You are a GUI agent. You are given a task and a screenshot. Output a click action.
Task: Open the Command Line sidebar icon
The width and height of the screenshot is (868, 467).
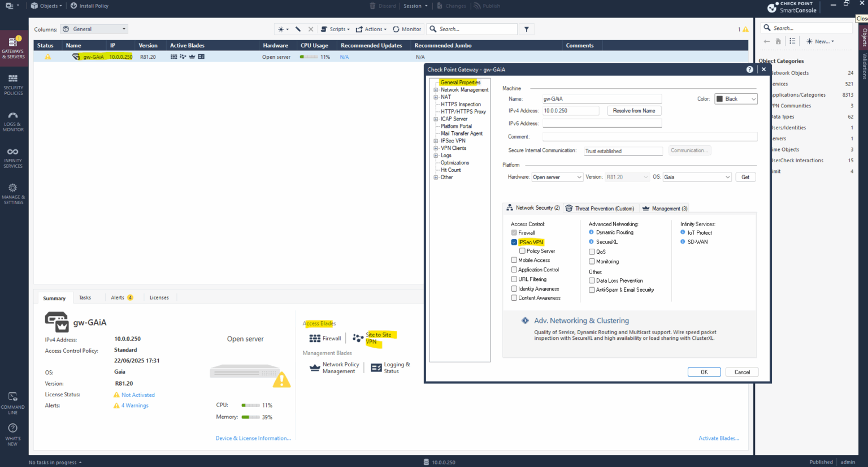[14, 401]
